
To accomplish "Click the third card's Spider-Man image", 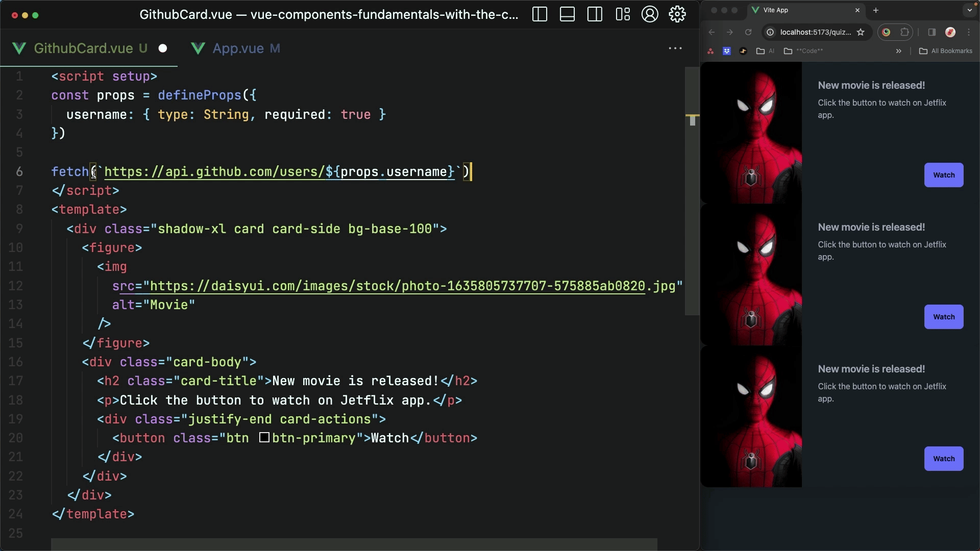I will click(x=751, y=416).
